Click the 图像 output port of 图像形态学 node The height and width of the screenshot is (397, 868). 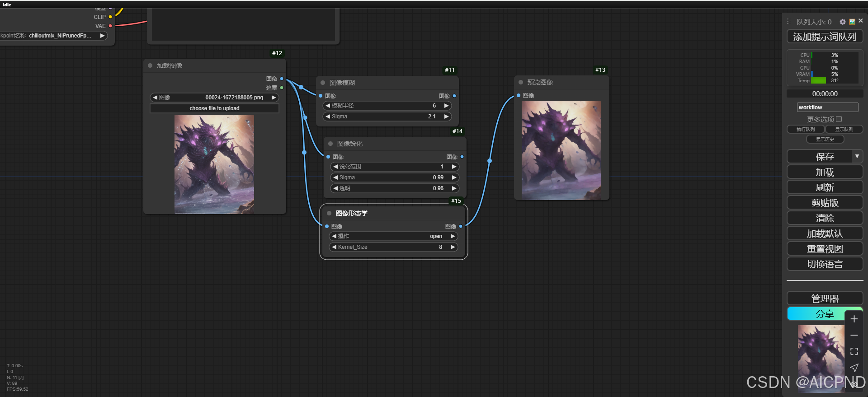click(461, 226)
